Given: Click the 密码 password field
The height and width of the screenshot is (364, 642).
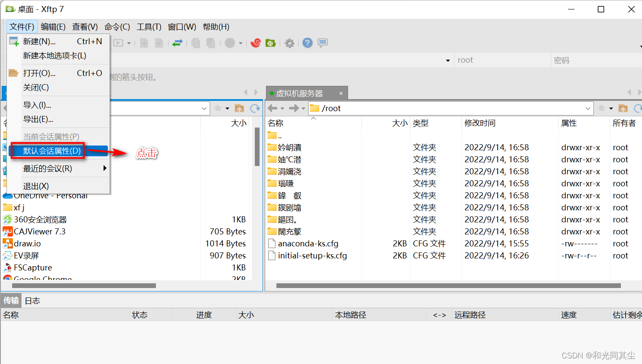Looking at the screenshot, I should tap(596, 61).
